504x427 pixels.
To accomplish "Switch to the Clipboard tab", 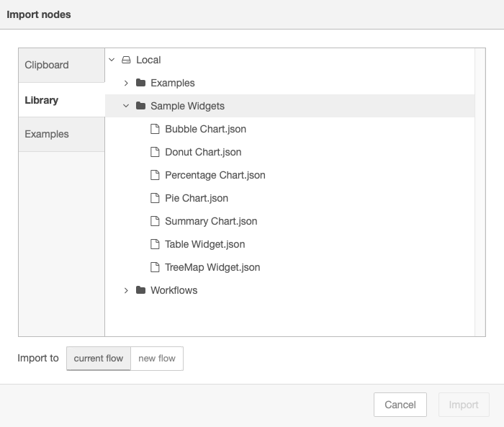I will pos(62,66).
